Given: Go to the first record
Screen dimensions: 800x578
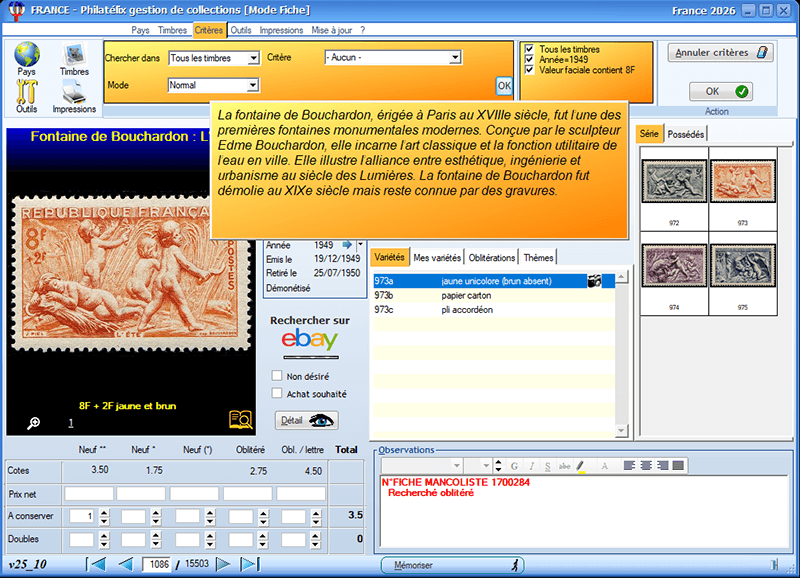Looking at the screenshot, I should click(x=96, y=564).
